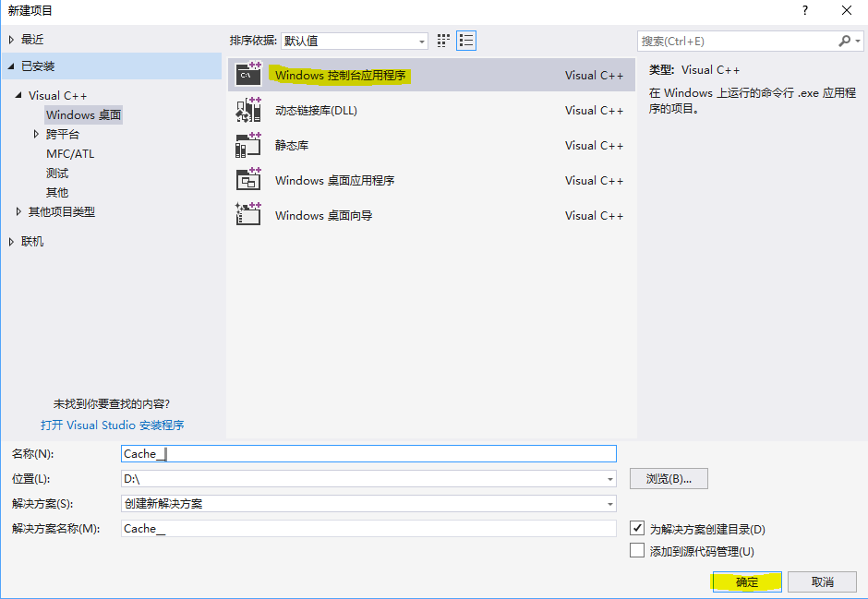Collapse the 已安装 node

[x=12, y=66]
